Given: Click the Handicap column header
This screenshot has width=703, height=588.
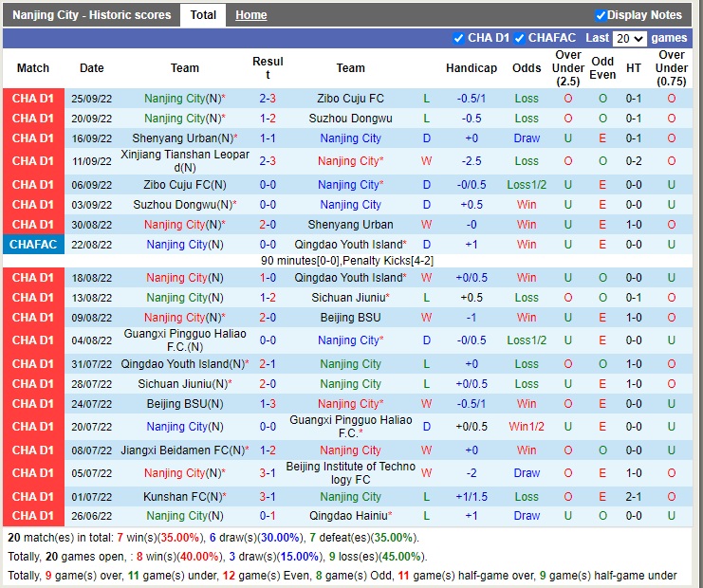Looking at the screenshot, I should tap(472, 68).
